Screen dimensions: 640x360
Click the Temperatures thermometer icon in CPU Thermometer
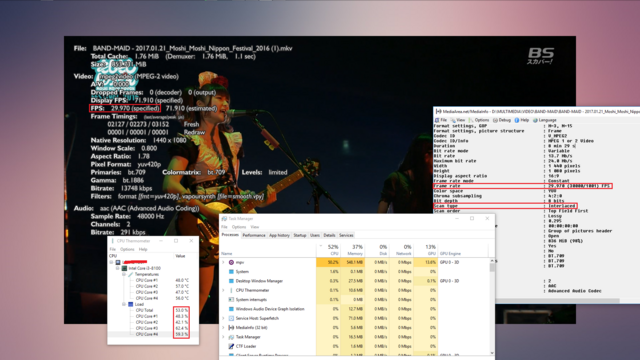tap(131, 274)
